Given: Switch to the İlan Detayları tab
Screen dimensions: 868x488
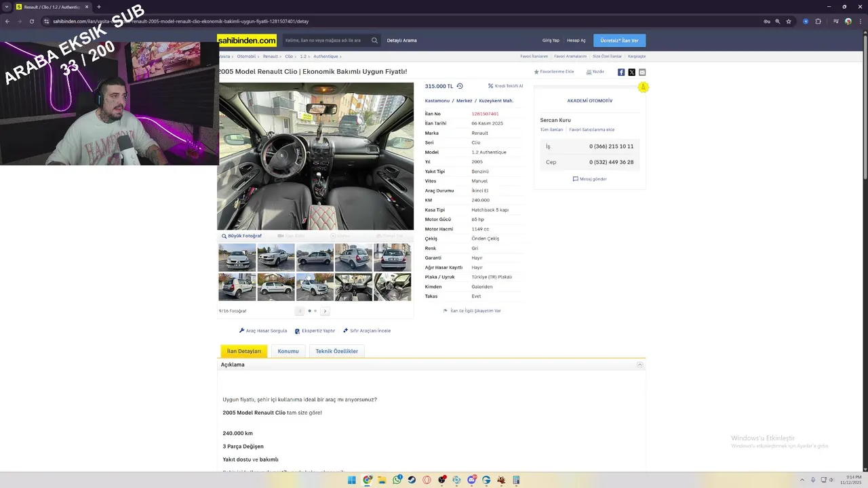Looking at the screenshot, I should click(x=244, y=351).
